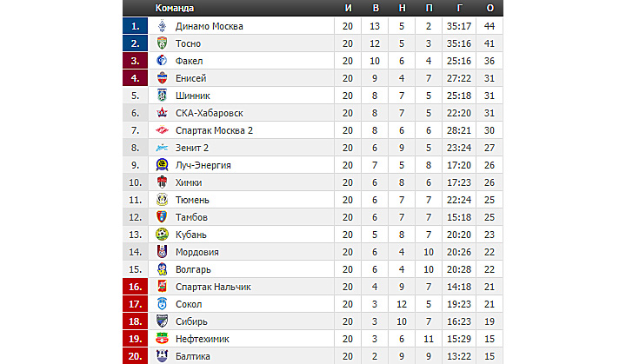
Task: Click the Луч-Энергия round emblem
Action: click(x=162, y=165)
